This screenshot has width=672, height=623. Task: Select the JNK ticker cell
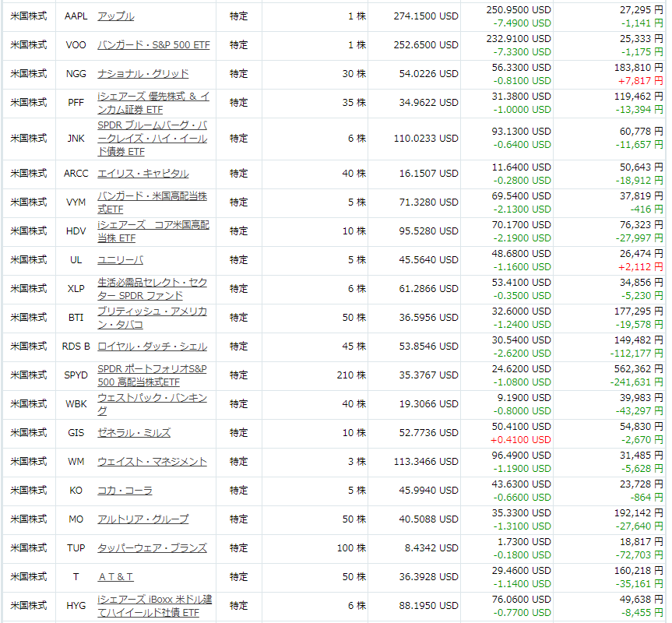pyautogui.click(x=76, y=139)
